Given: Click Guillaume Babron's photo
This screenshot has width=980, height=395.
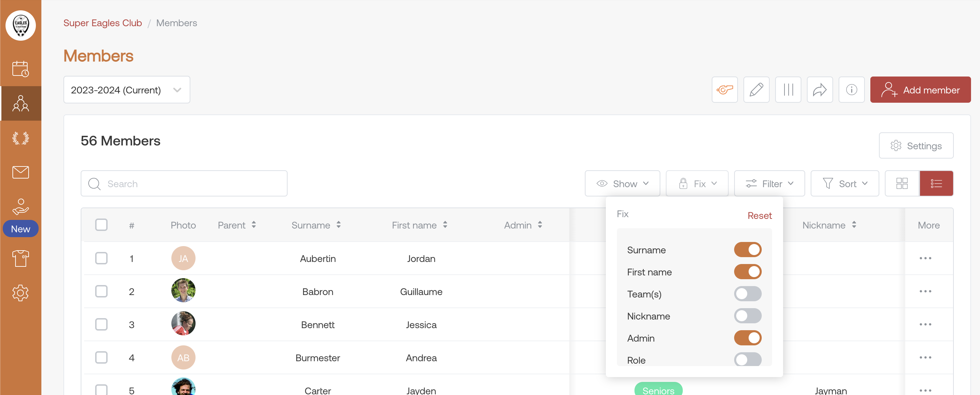Looking at the screenshot, I should (183, 291).
